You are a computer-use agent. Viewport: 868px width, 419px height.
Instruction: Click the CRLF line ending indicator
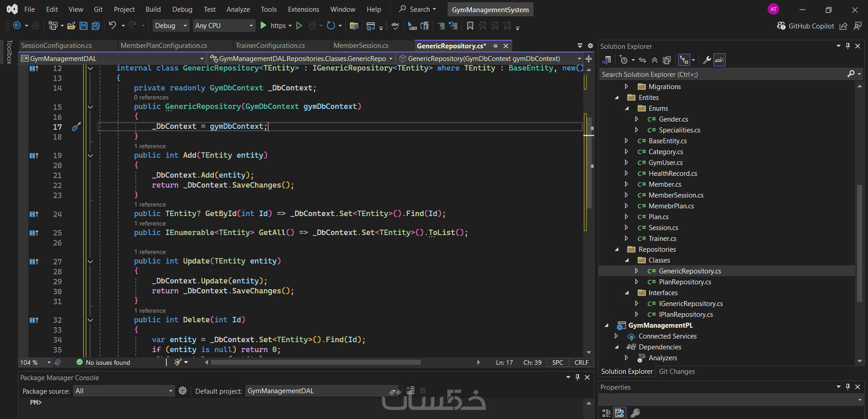click(x=581, y=363)
